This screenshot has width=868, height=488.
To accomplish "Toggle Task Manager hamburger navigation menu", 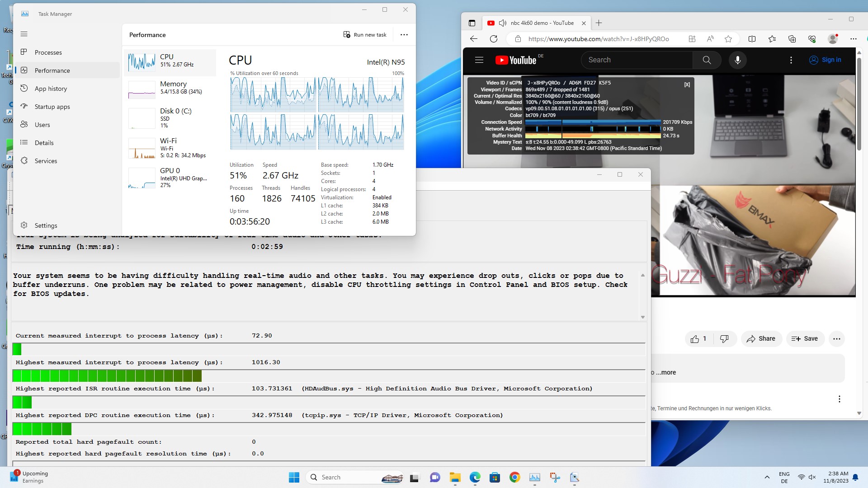I will coord(24,34).
